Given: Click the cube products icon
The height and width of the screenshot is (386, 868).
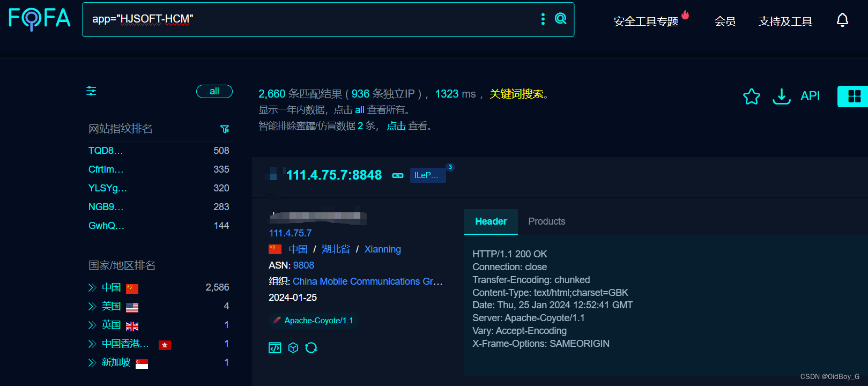Looking at the screenshot, I should click(x=293, y=348).
